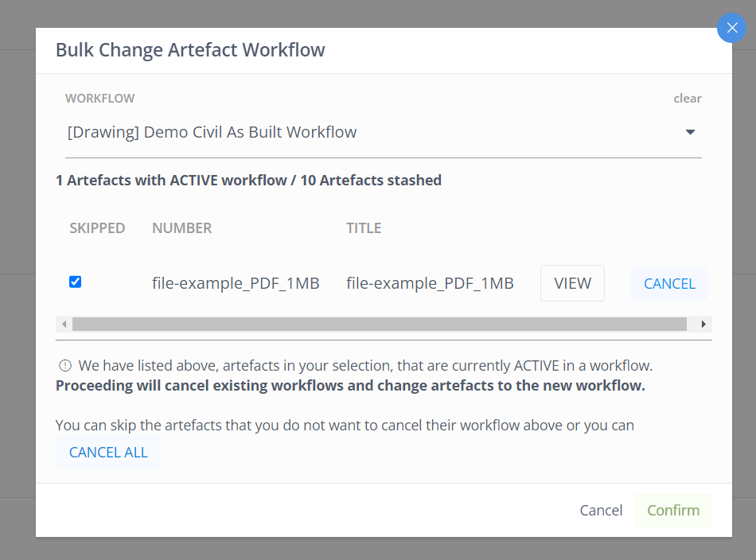Click the right scrollbar arrow
The height and width of the screenshot is (560, 756).
[x=703, y=324]
